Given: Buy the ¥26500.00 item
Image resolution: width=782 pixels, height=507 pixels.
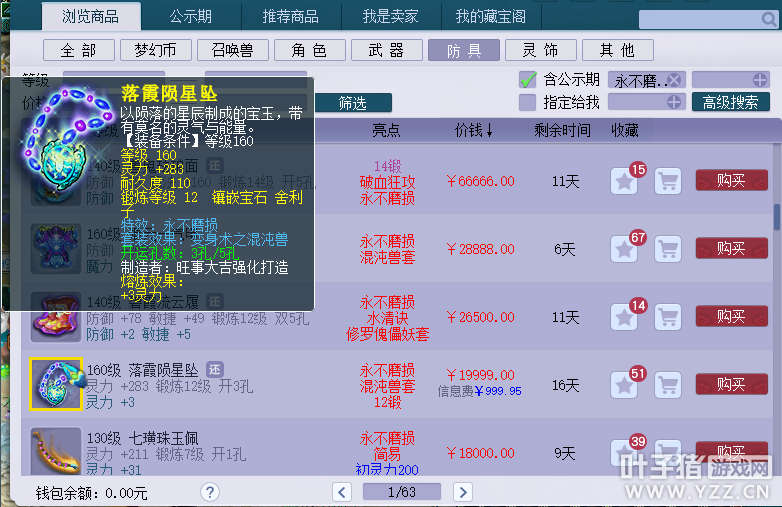Looking at the screenshot, I should tap(732, 316).
